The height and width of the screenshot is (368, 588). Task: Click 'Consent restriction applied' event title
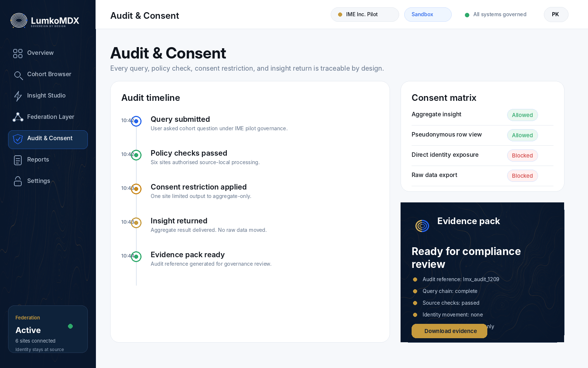tap(198, 187)
